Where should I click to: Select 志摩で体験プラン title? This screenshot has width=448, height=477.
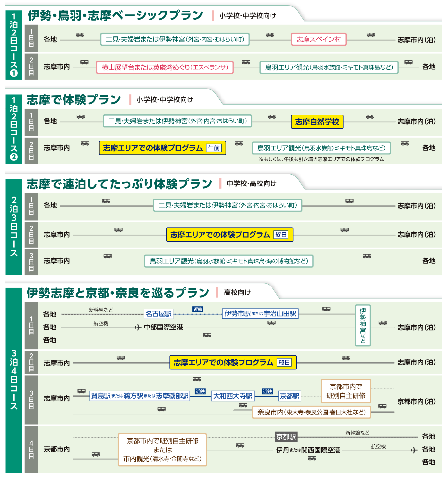(74, 100)
